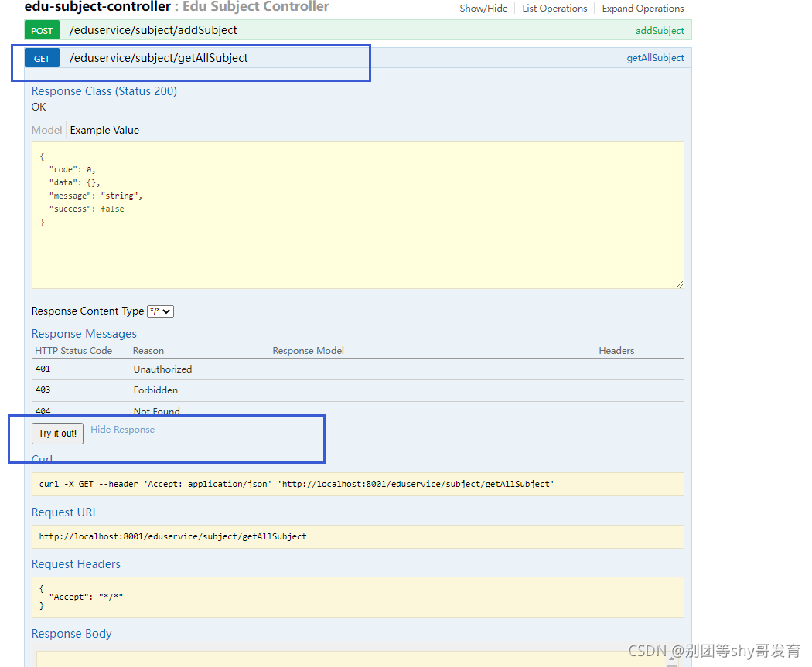Viewport: 812px width, 667px height.
Task: Click the Hide Response link
Action: click(123, 430)
